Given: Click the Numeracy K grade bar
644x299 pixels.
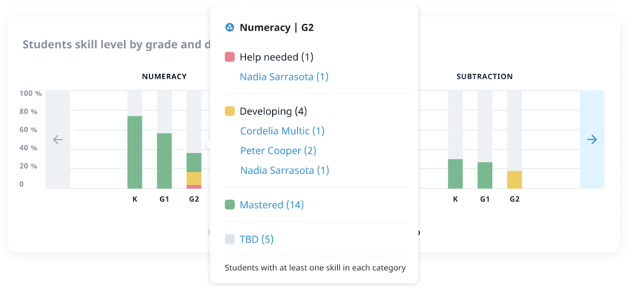Looking at the screenshot, I should click(135, 152).
